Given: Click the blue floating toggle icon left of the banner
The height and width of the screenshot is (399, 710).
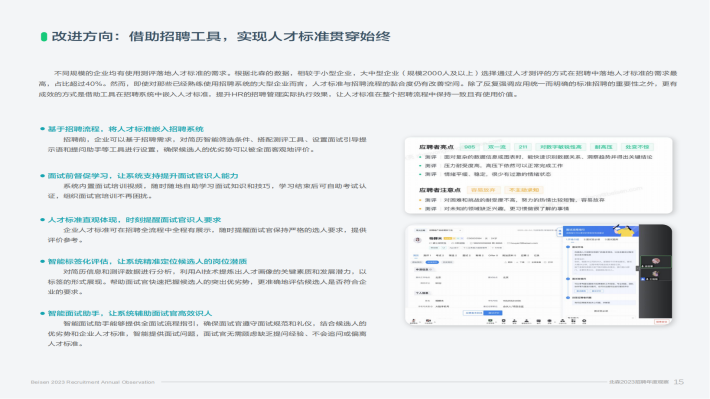Looking at the screenshot, I should coord(560,232).
